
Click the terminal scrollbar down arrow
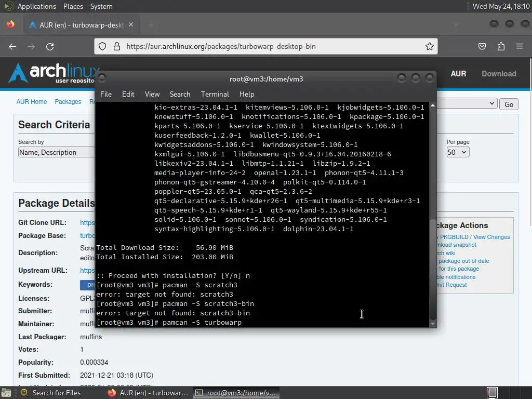point(433,324)
